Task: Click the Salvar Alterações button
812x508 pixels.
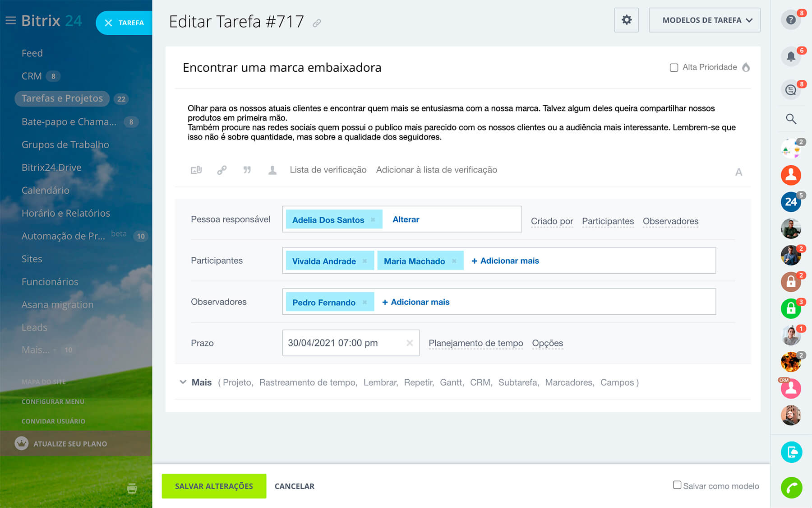Action: click(x=214, y=486)
